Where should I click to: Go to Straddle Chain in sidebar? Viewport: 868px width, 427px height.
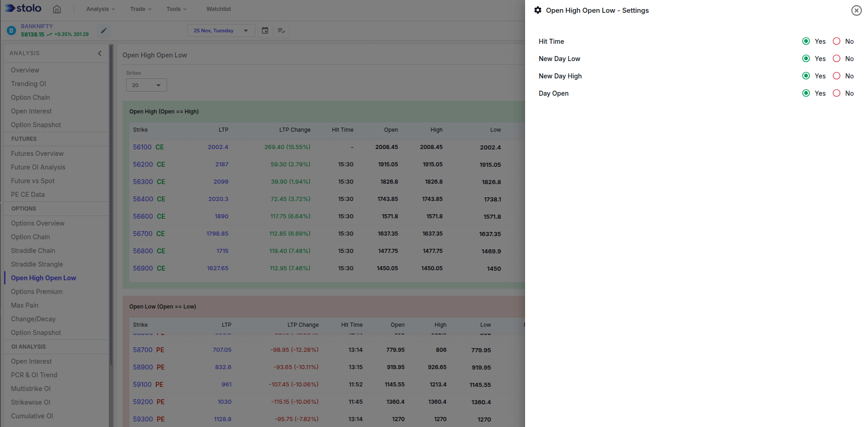33,251
